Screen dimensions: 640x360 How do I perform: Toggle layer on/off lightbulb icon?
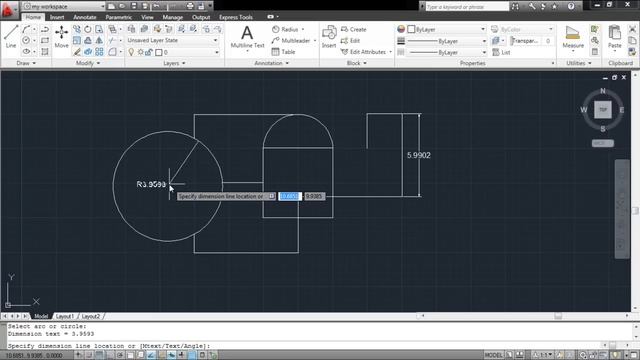point(131,52)
